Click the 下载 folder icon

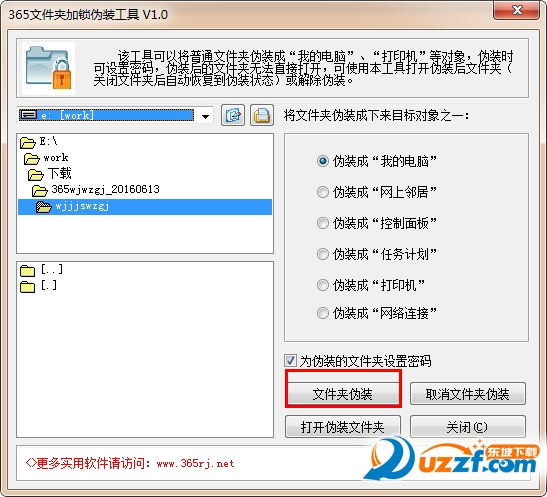pyautogui.click(x=36, y=174)
